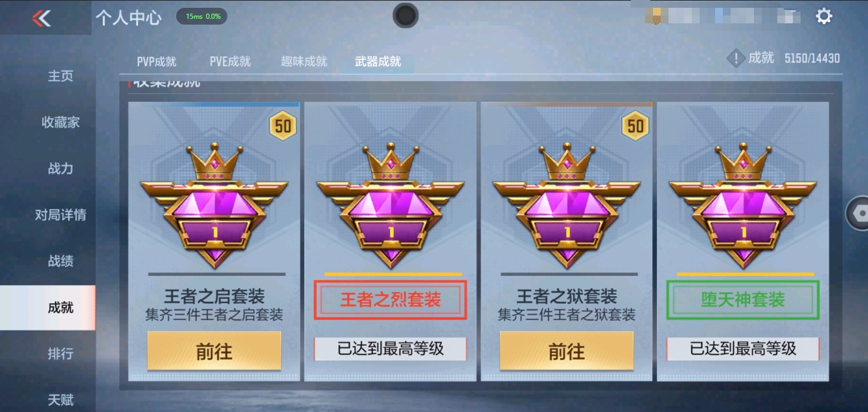This screenshot has width=868, height=412.
Task: Open the 趣味成就 tab
Action: coord(304,62)
